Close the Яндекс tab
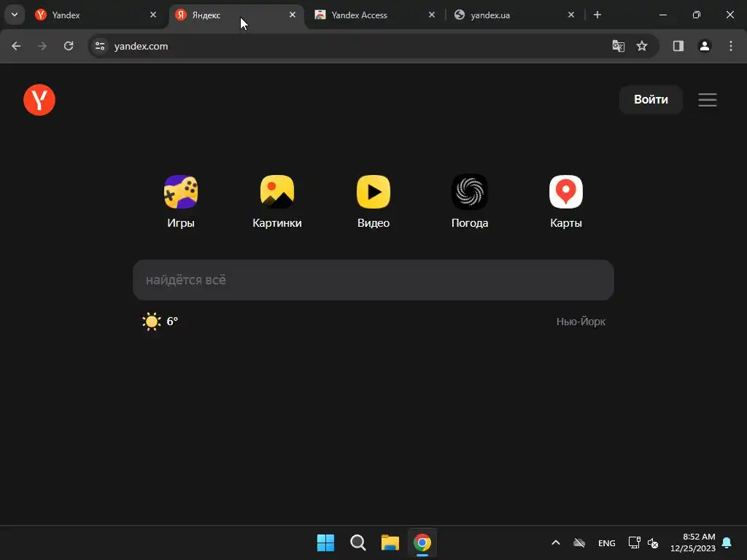The width and height of the screenshot is (747, 560). tap(293, 15)
